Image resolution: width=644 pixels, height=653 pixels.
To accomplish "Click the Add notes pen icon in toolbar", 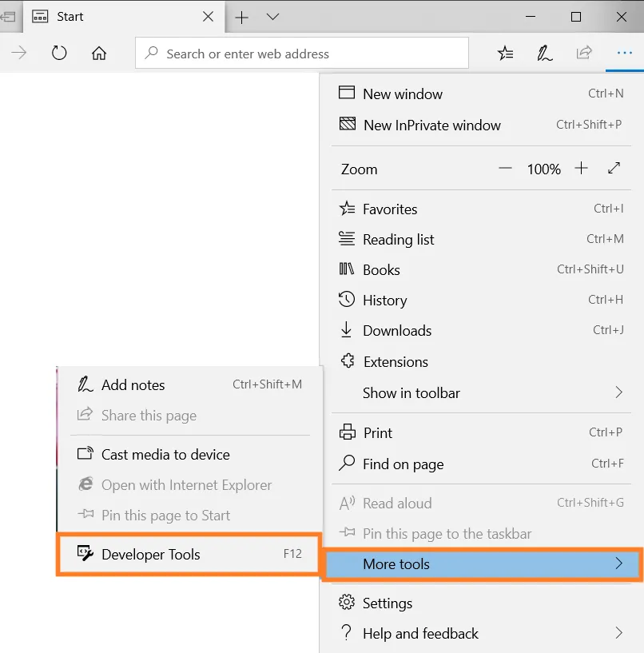I will tap(544, 53).
